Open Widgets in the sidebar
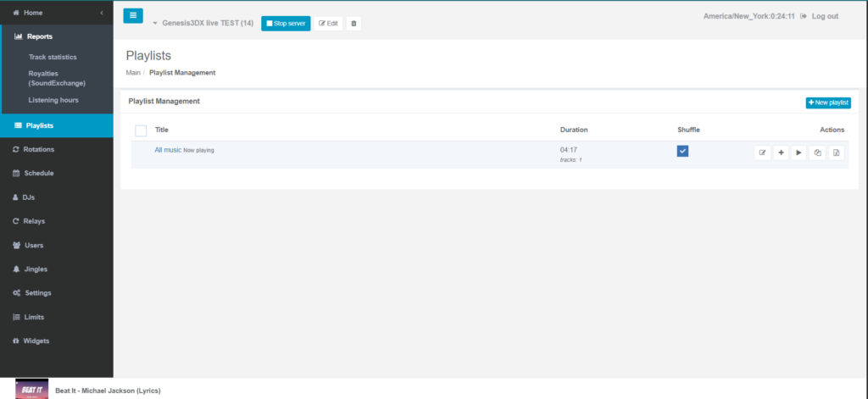 point(36,341)
